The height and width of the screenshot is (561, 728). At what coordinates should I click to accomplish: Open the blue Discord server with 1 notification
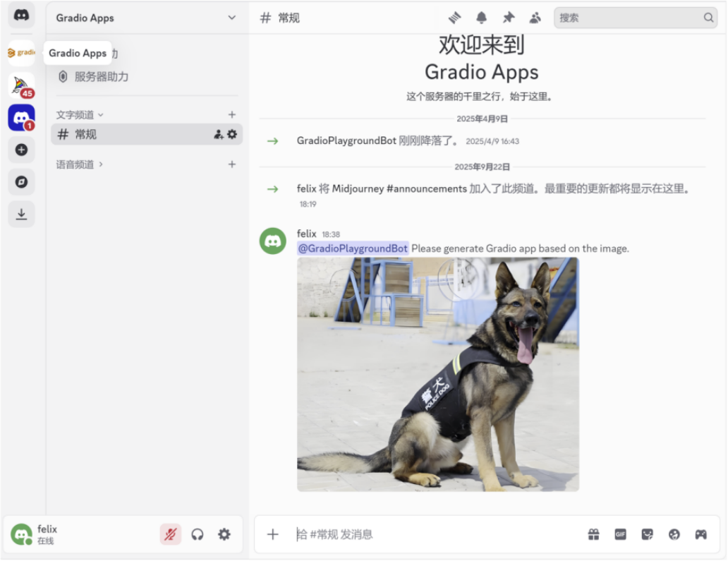(21, 118)
